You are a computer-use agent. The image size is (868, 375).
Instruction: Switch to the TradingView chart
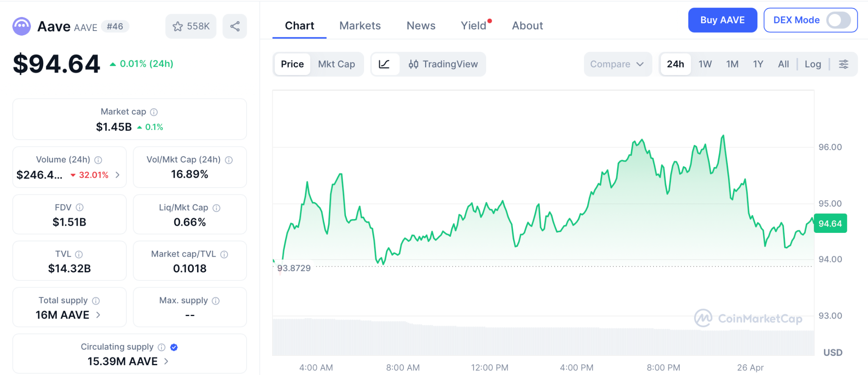click(443, 64)
